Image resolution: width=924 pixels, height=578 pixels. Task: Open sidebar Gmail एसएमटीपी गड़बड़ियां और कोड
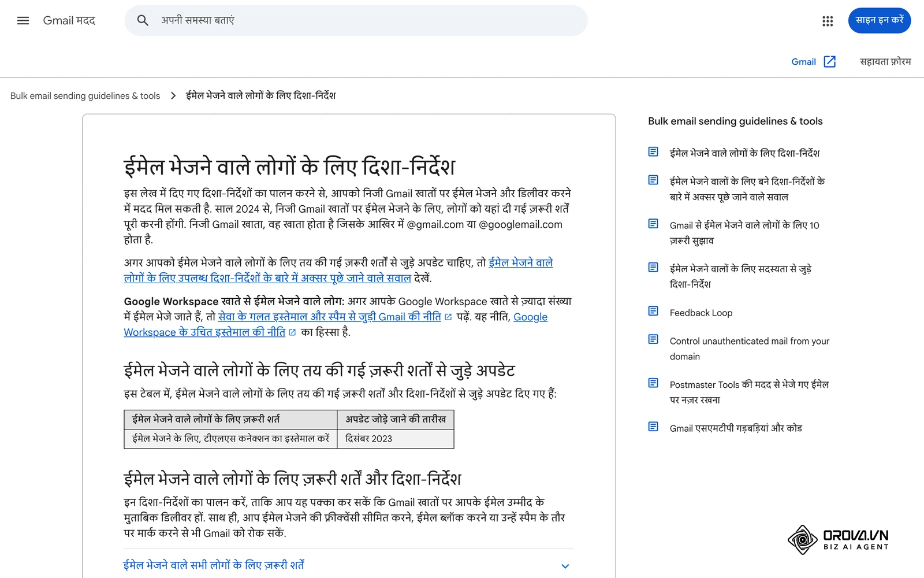[x=736, y=428]
